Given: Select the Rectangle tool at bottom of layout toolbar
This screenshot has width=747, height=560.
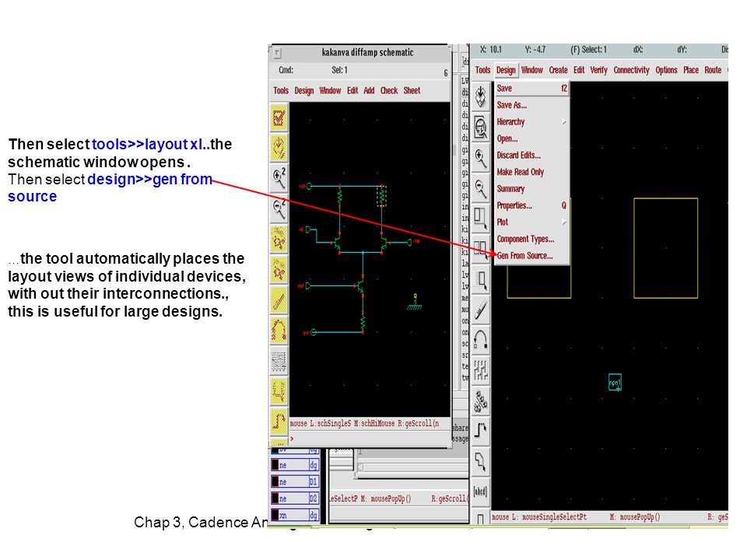Looking at the screenshot, I should pos(481,518).
